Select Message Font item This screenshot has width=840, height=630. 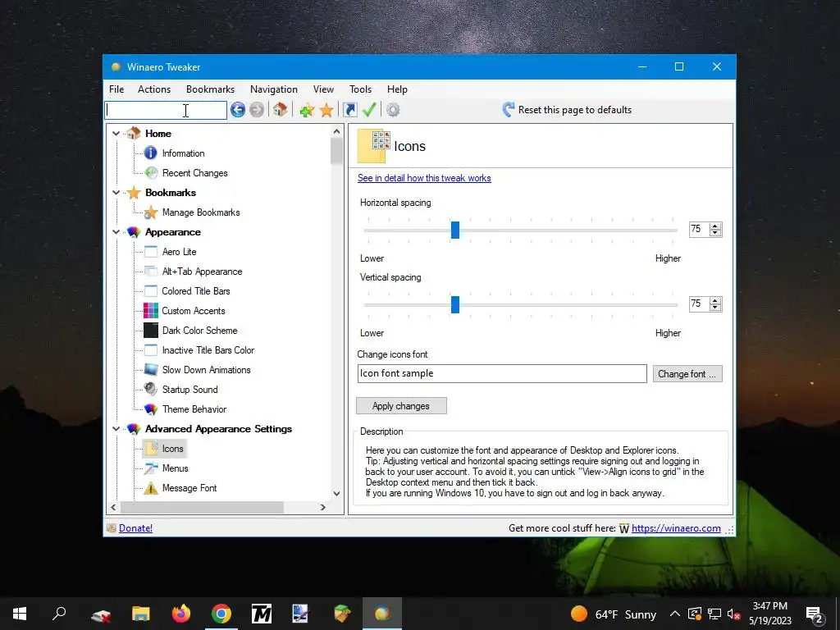point(189,488)
